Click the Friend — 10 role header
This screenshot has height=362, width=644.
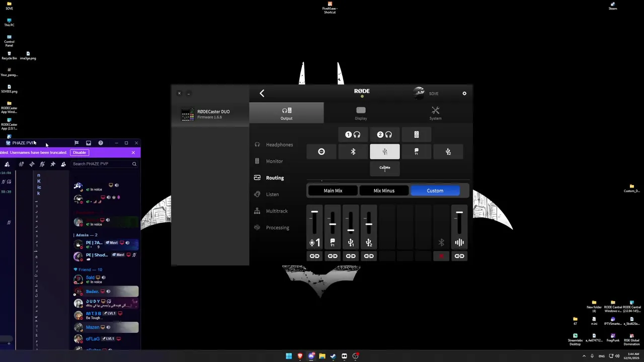[88, 269]
